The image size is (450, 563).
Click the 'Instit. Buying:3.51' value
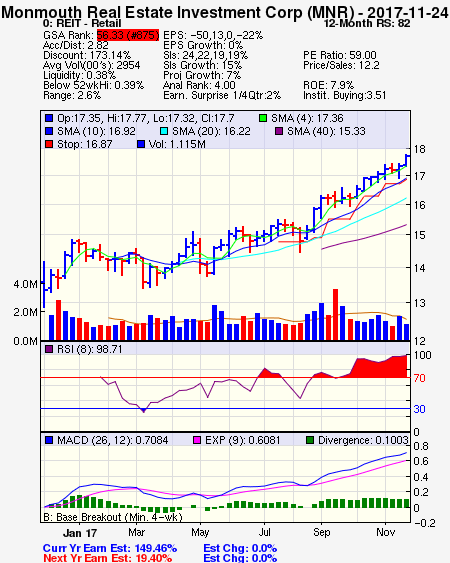click(x=345, y=96)
